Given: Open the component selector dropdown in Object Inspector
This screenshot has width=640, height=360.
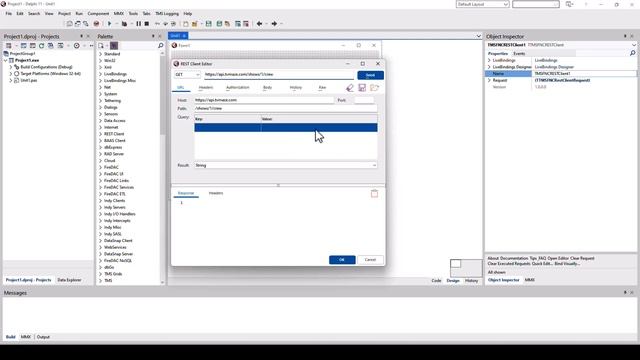Looking at the screenshot, I should 633,45.
